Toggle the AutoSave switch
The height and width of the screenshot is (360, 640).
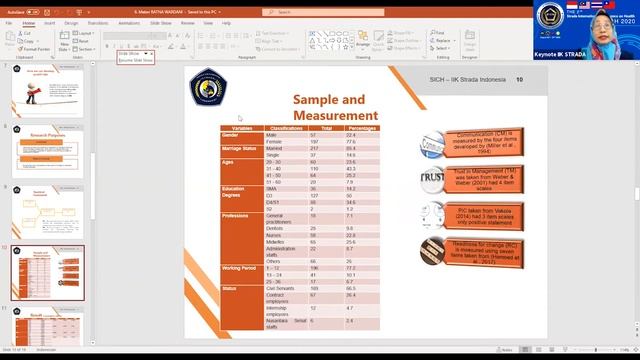[33, 12]
